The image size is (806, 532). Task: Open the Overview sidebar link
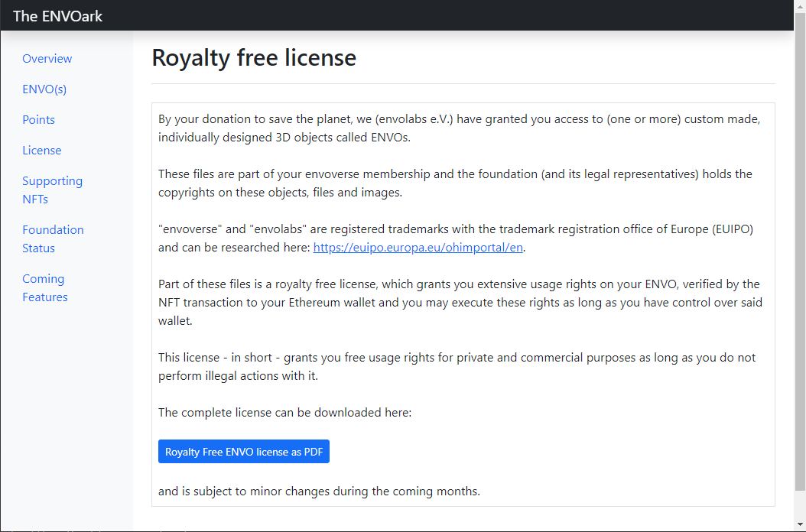tap(47, 59)
